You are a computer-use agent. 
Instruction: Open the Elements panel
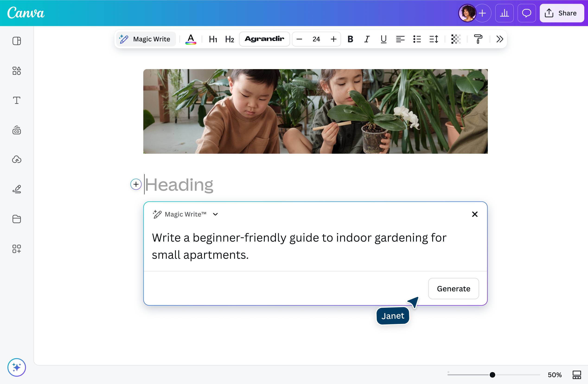(16, 71)
